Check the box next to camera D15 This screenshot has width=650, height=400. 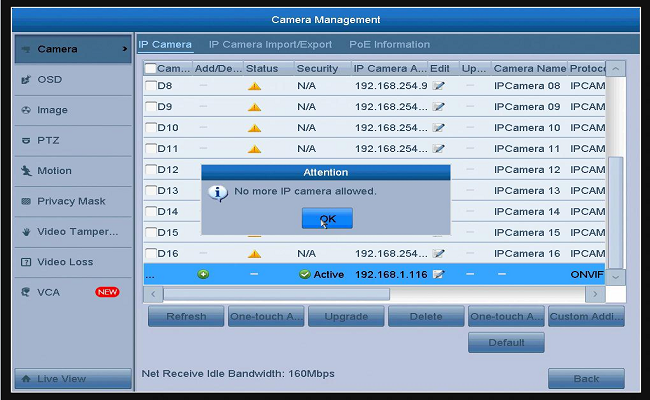coord(151,233)
